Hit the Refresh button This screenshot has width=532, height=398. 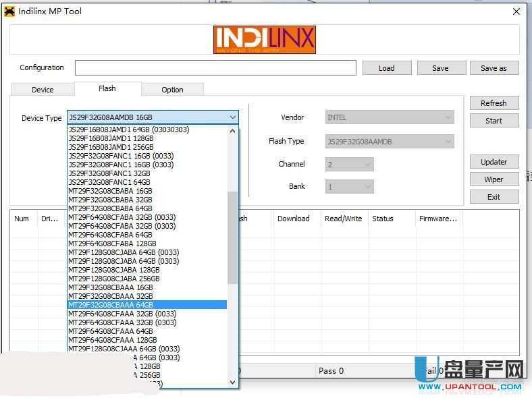tap(494, 103)
